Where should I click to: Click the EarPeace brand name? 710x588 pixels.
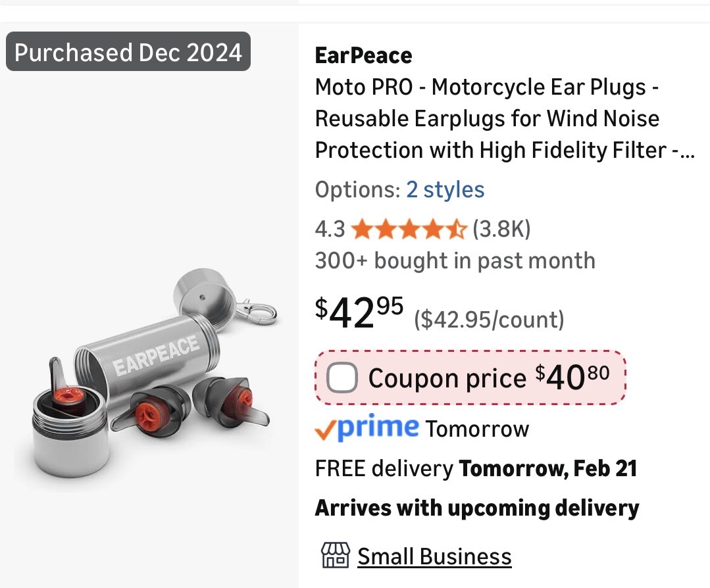(x=363, y=56)
